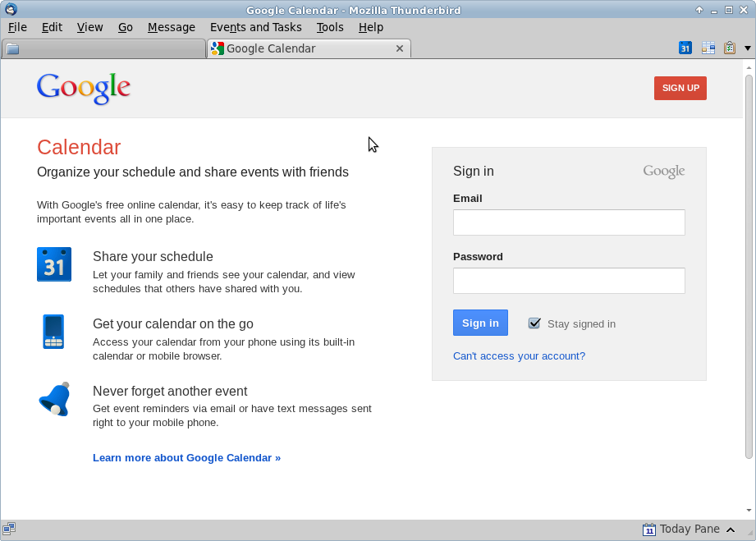Open the Tools menu
Image resolution: width=756 pixels, height=541 pixels.
330,27
